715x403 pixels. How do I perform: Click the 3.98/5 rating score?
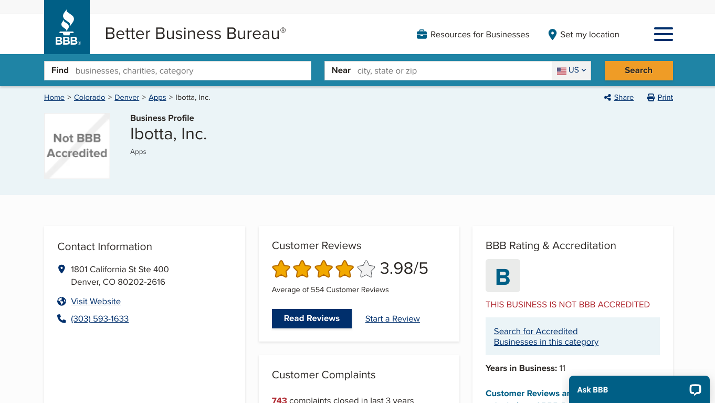point(404,269)
